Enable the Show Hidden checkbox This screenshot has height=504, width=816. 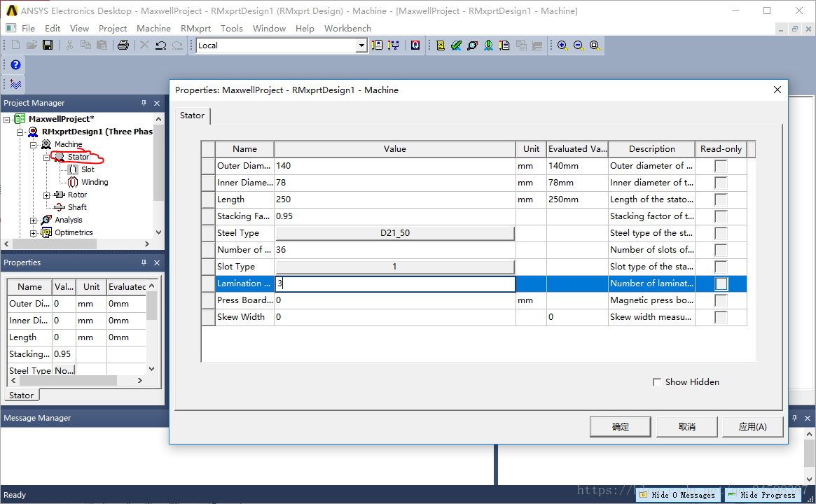657,382
